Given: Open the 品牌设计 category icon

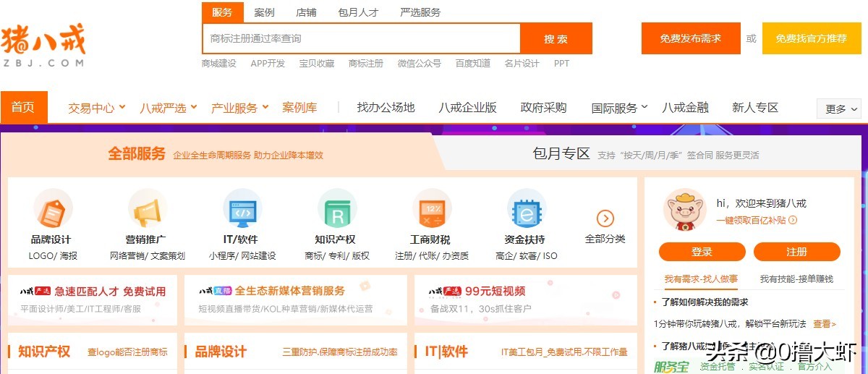Looking at the screenshot, I should point(53,209).
